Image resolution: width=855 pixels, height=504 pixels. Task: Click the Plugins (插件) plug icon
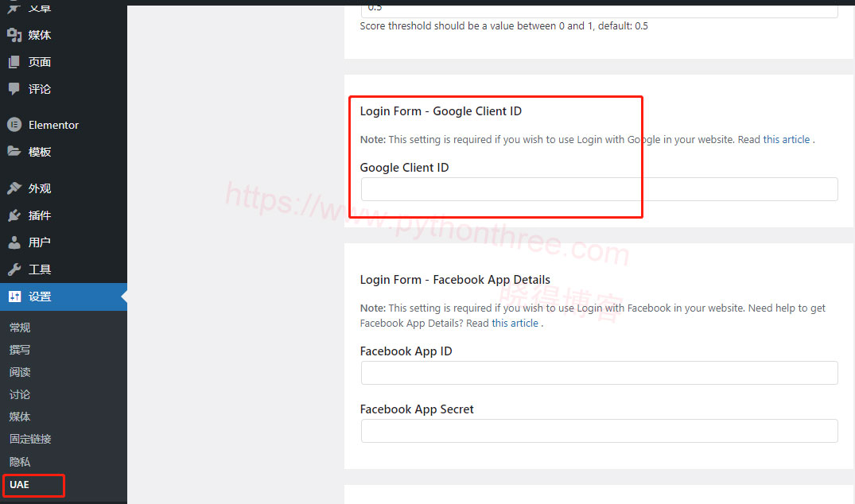(x=14, y=215)
